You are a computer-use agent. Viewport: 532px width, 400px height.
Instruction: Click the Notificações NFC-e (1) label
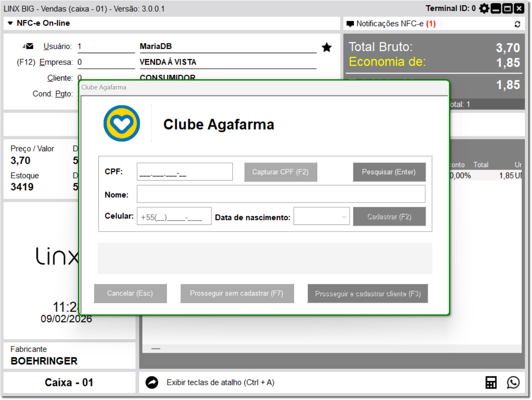(396, 24)
